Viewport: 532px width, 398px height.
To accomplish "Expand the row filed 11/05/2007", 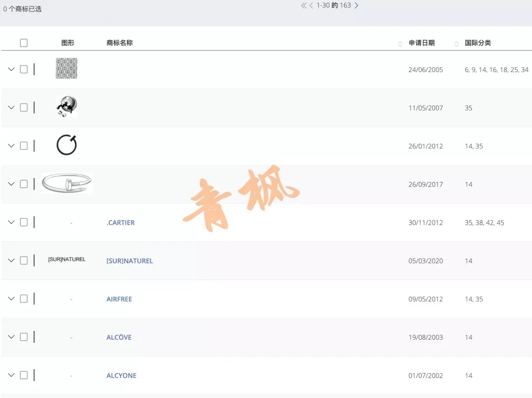I will point(11,108).
